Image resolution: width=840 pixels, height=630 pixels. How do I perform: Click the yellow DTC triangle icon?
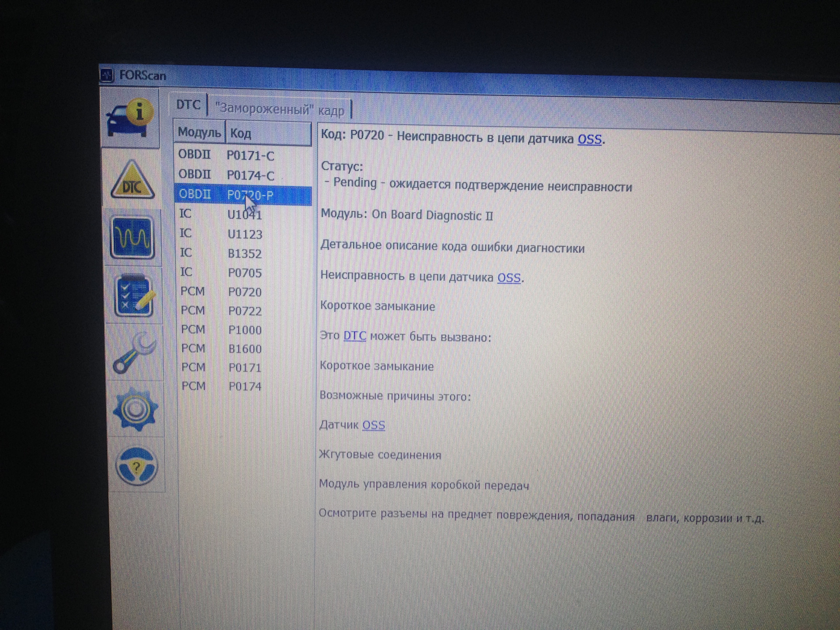(x=132, y=181)
